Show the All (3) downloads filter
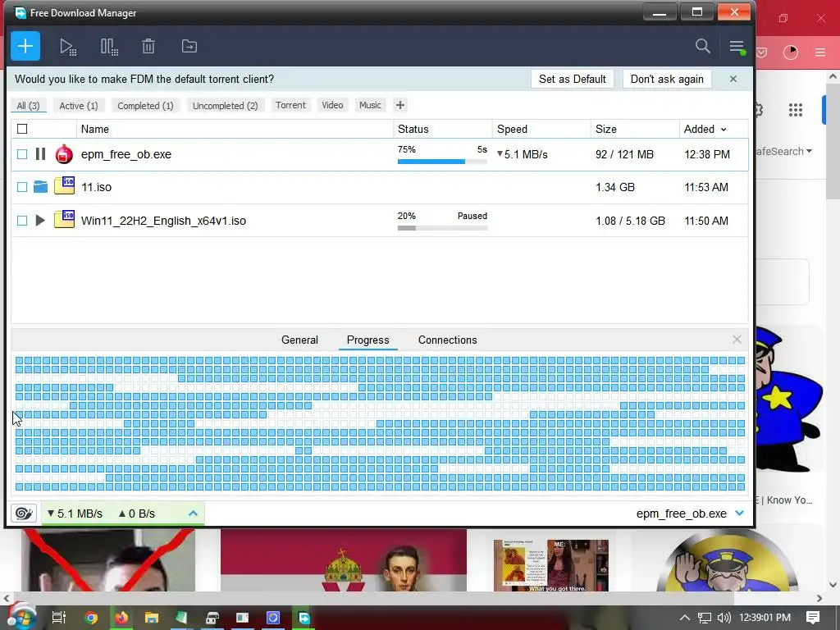840x630 pixels. (28, 106)
